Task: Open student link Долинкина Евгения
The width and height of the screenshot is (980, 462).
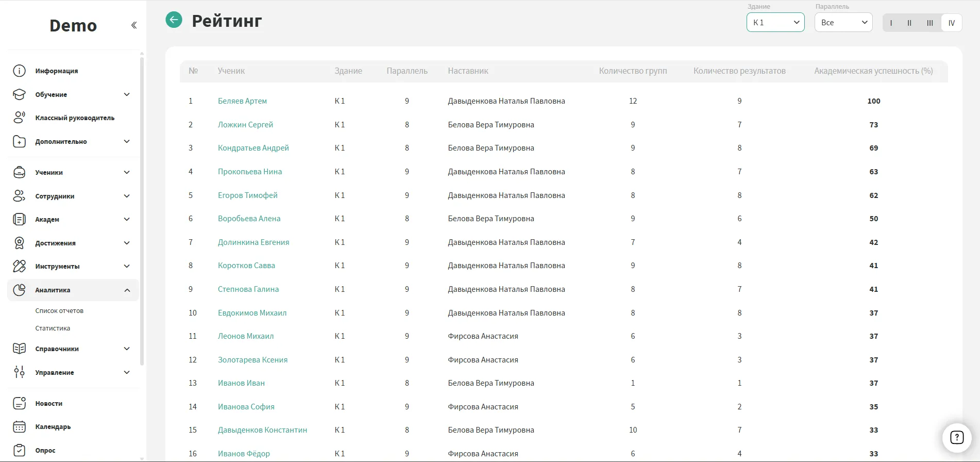Action: click(253, 242)
